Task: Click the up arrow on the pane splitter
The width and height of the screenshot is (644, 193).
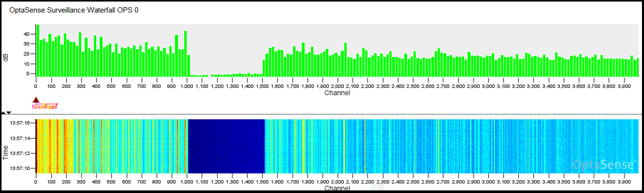Action: click(3, 112)
